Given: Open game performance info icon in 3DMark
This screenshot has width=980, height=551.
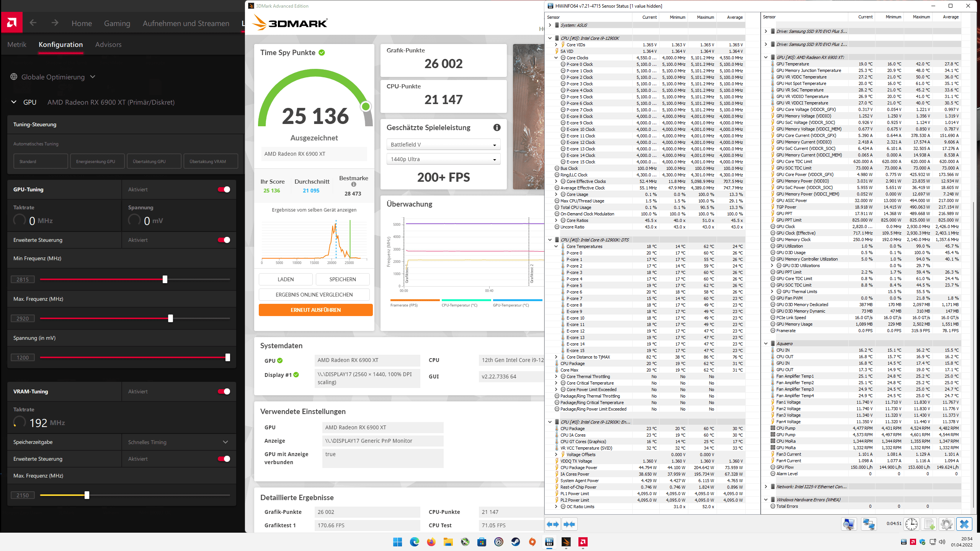Looking at the screenshot, I should coord(497,127).
